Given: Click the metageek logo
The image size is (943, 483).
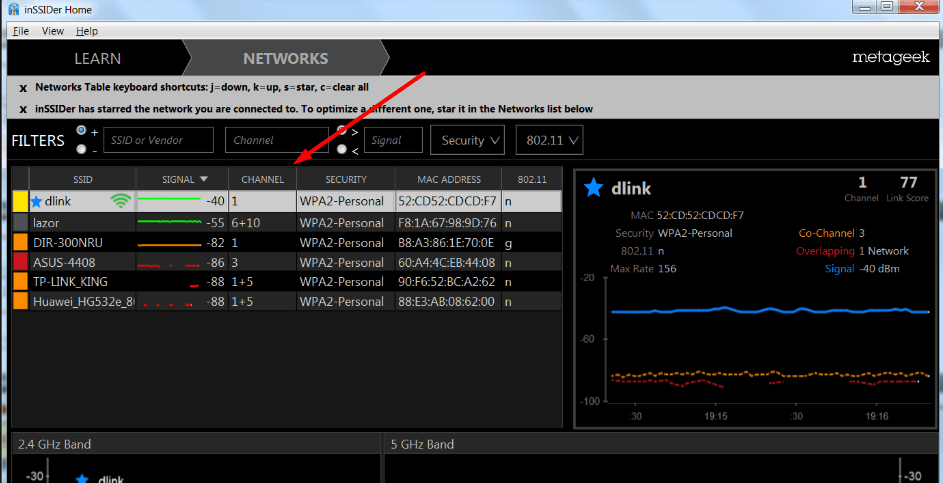Looking at the screenshot, I should click(x=891, y=58).
